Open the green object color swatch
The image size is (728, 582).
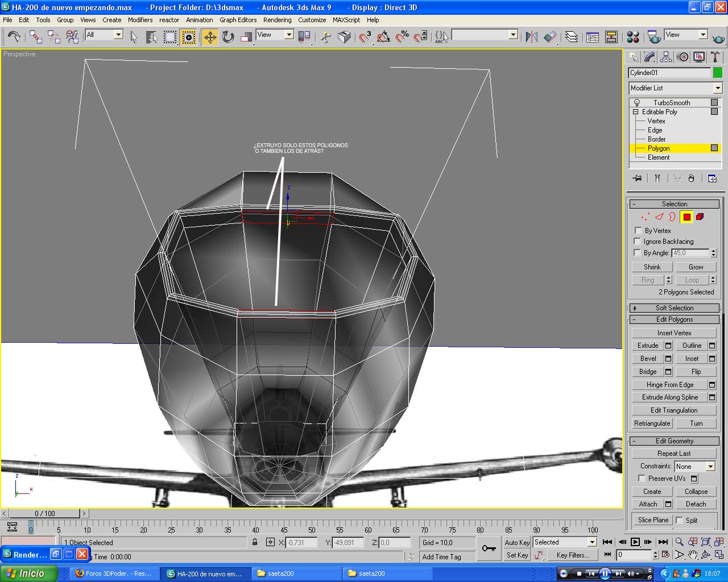pyautogui.click(x=718, y=73)
